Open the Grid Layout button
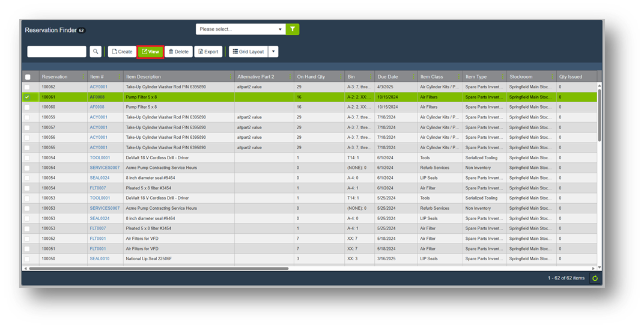The image size is (644, 327). (248, 52)
